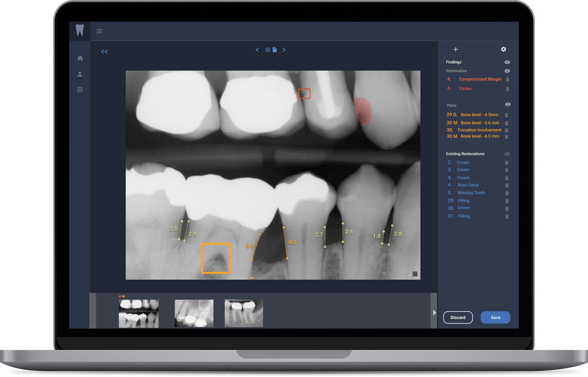Go to Home in the sidebar

[x=80, y=58]
